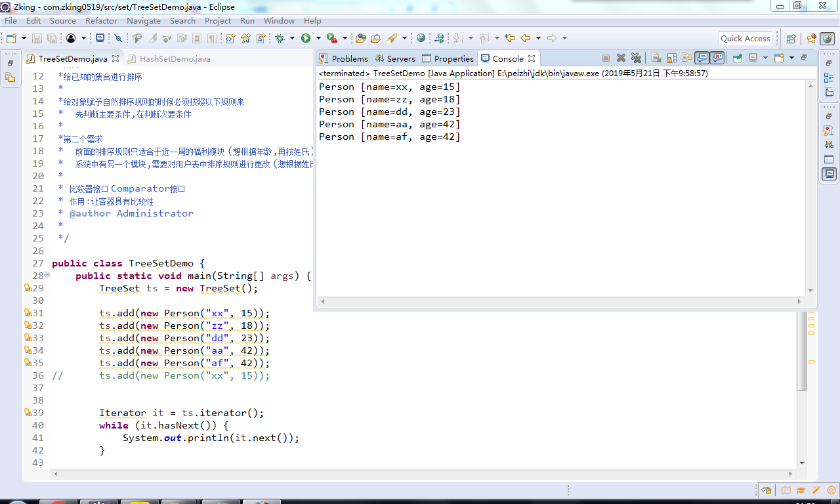Click the orange map icon in status bar
Image resolution: width=840 pixels, height=504 pixels.
(786, 490)
